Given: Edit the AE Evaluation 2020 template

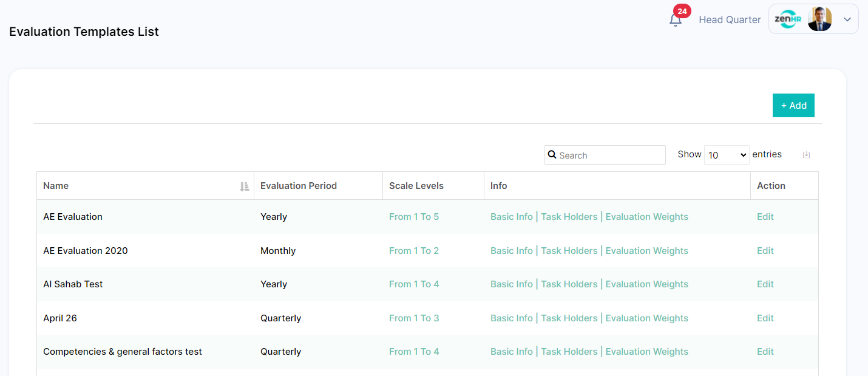Looking at the screenshot, I should pos(765,251).
